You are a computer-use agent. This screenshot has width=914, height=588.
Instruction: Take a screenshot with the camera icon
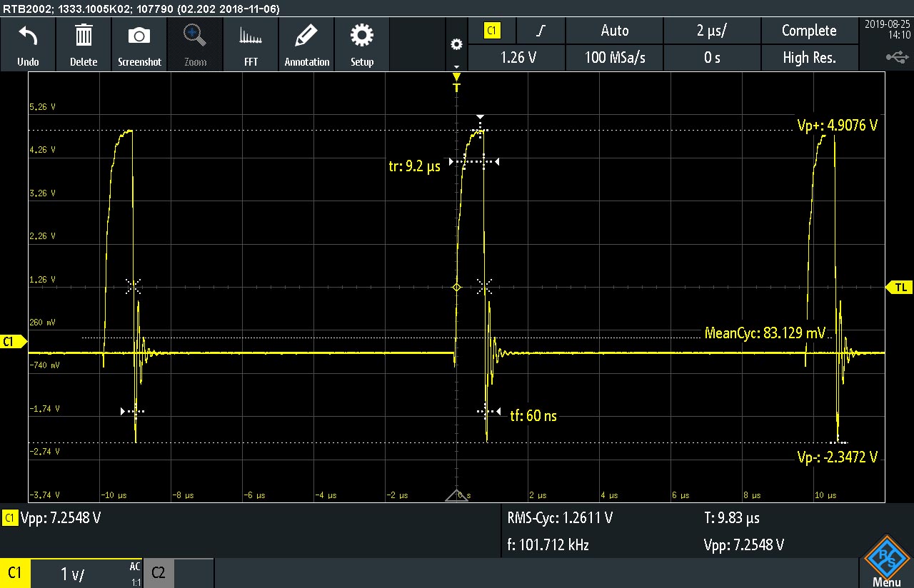[139, 36]
